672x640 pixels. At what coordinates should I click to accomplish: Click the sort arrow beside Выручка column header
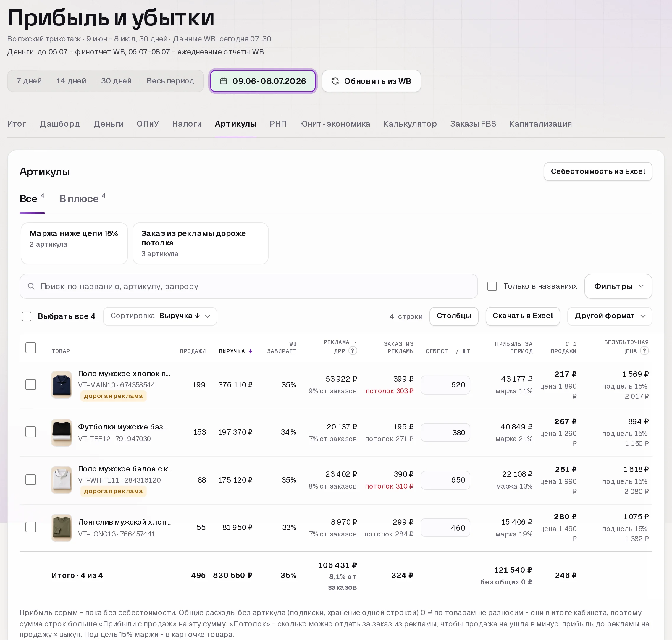coord(251,351)
